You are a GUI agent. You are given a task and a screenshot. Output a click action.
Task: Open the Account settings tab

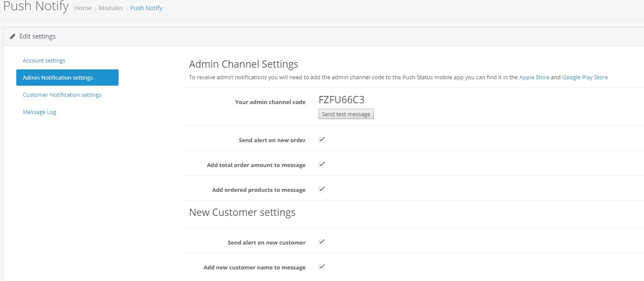coord(44,61)
